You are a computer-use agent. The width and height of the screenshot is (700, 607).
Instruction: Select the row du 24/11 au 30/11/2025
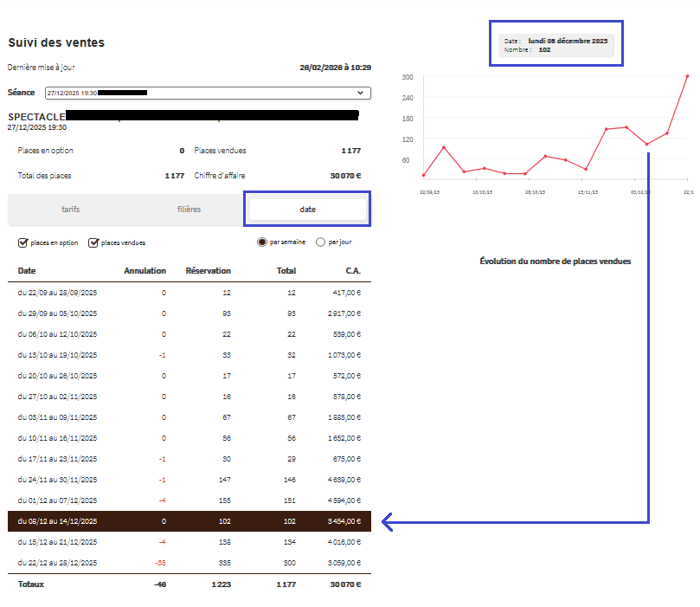[x=189, y=480]
